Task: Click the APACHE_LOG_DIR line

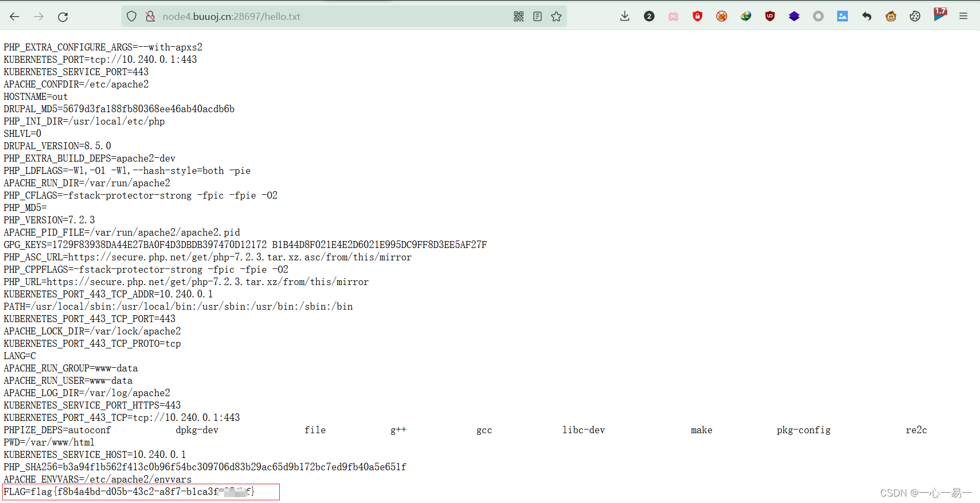Action: click(x=87, y=393)
